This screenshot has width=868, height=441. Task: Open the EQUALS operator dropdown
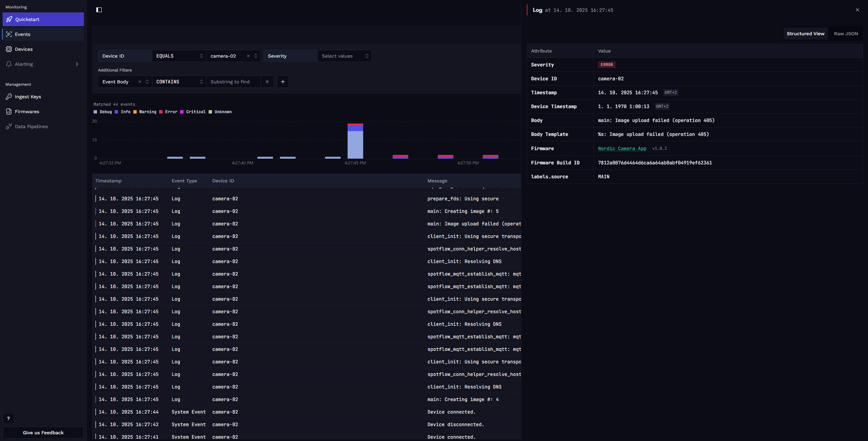(178, 55)
